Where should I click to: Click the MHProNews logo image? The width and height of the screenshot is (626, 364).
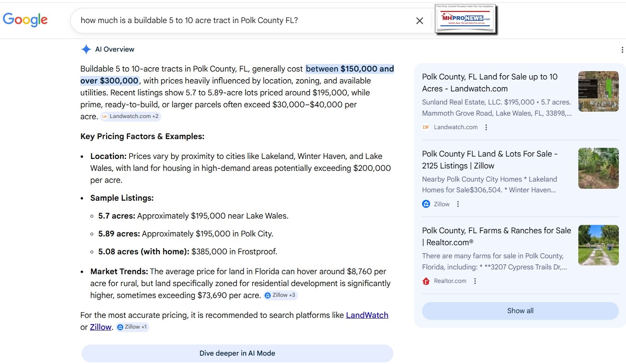[x=466, y=19]
